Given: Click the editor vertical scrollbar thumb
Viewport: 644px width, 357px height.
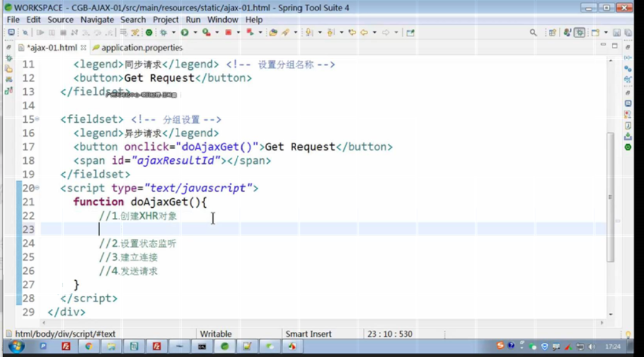Looking at the screenshot, I should pos(611,197).
